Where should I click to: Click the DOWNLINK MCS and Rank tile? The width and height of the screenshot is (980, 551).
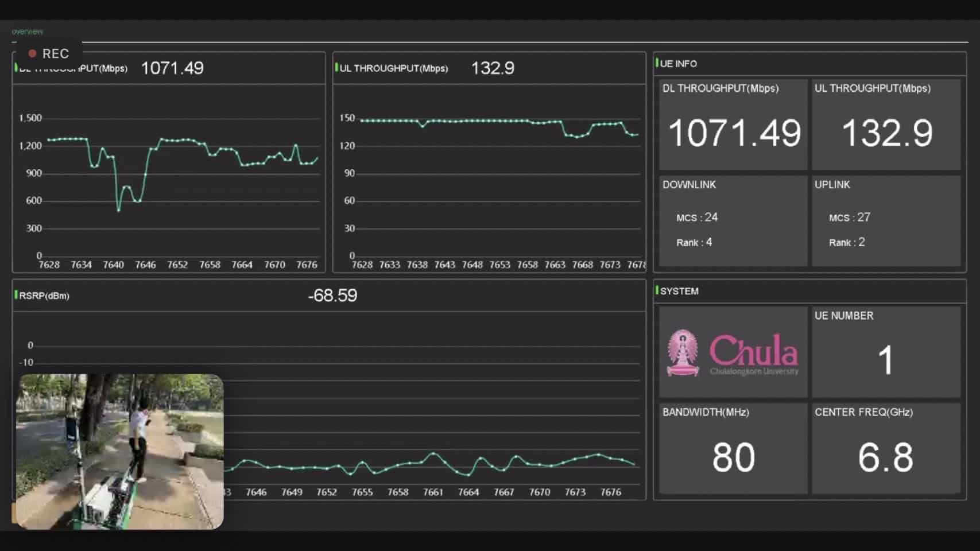pos(733,221)
